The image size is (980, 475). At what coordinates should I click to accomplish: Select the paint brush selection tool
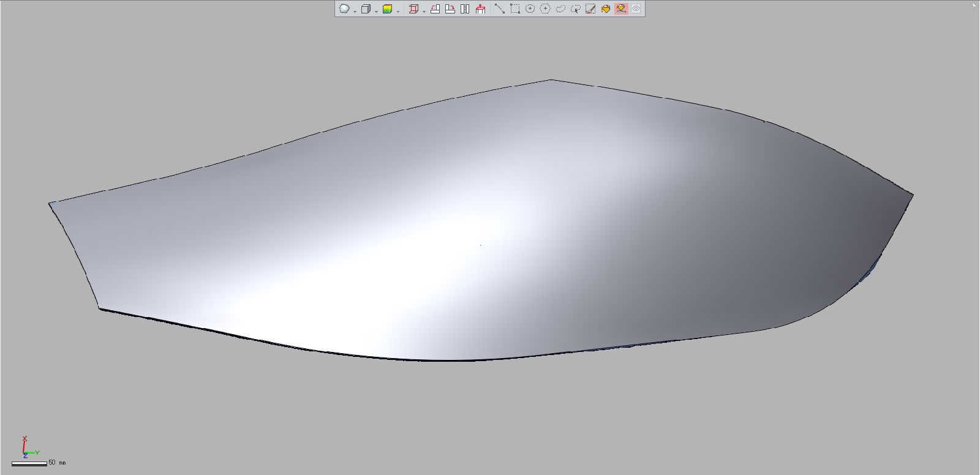tap(590, 9)
